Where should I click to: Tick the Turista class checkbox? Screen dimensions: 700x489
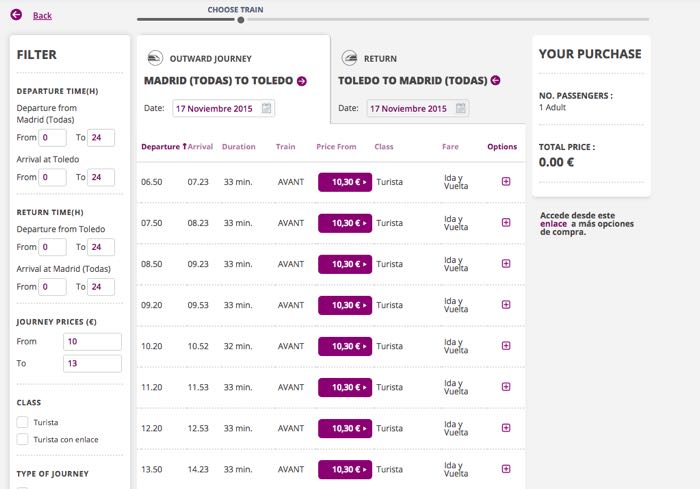tap(22, 422)
